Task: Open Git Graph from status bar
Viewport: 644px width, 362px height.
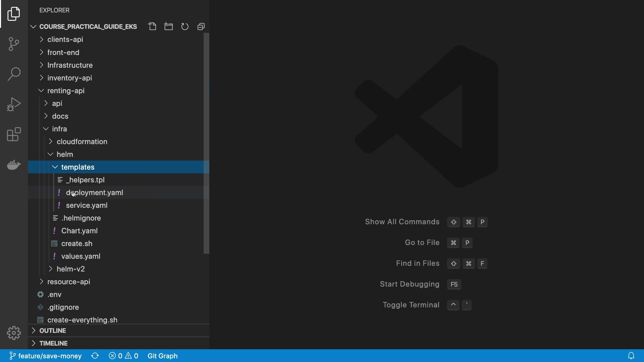Action: [162, 356]
